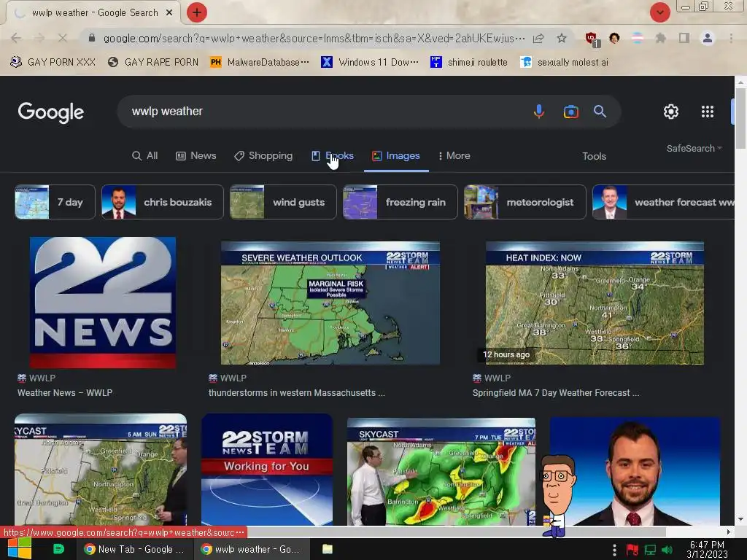
Task: Open Google quick settings gear
Action: pyautogui.click(x=671, y=112)
